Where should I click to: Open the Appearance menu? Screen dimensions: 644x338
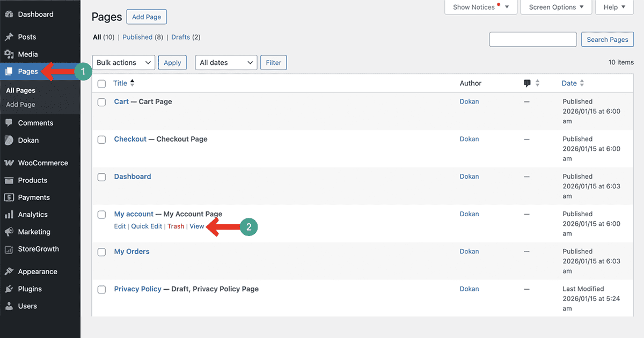tap(41, 271)
